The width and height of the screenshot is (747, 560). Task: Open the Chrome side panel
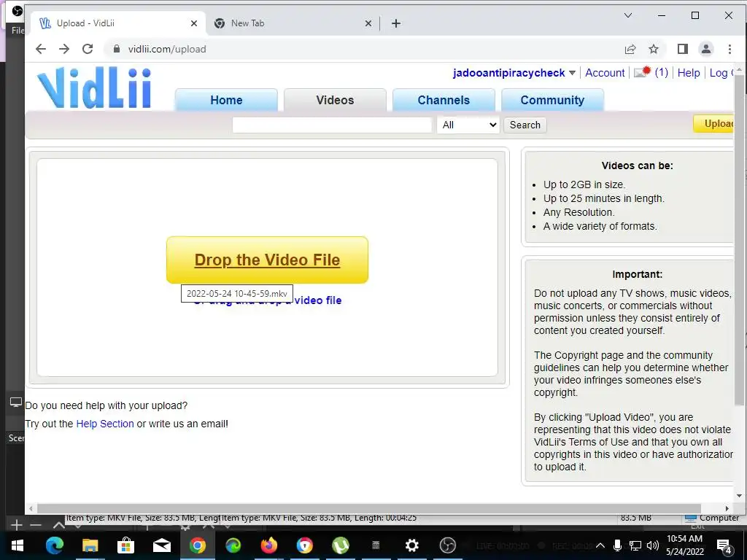682,49
